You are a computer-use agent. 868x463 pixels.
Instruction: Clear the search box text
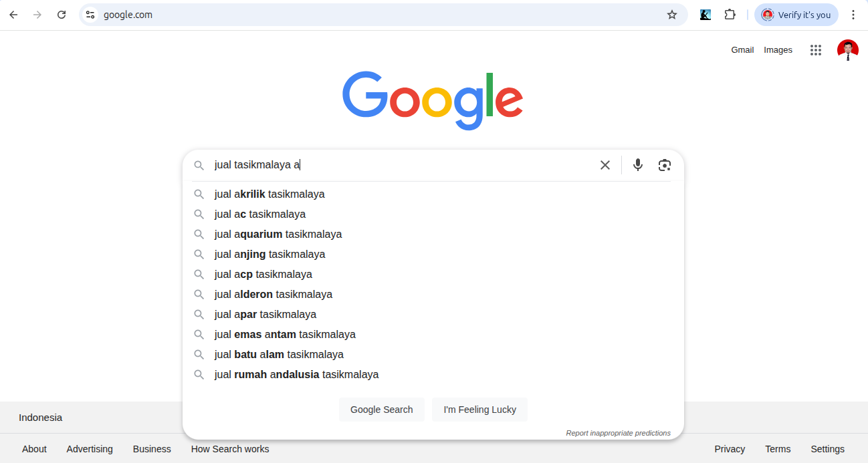pyautogui.click(x=605, y=165)
